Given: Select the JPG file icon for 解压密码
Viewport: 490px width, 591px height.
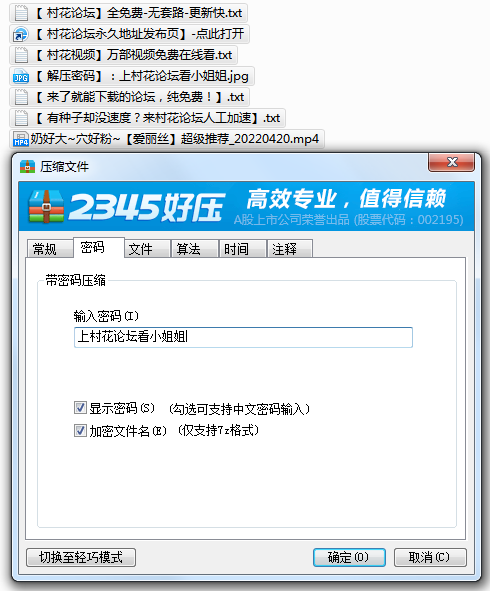Looking at the screenshot, I should tap(21, 76).
